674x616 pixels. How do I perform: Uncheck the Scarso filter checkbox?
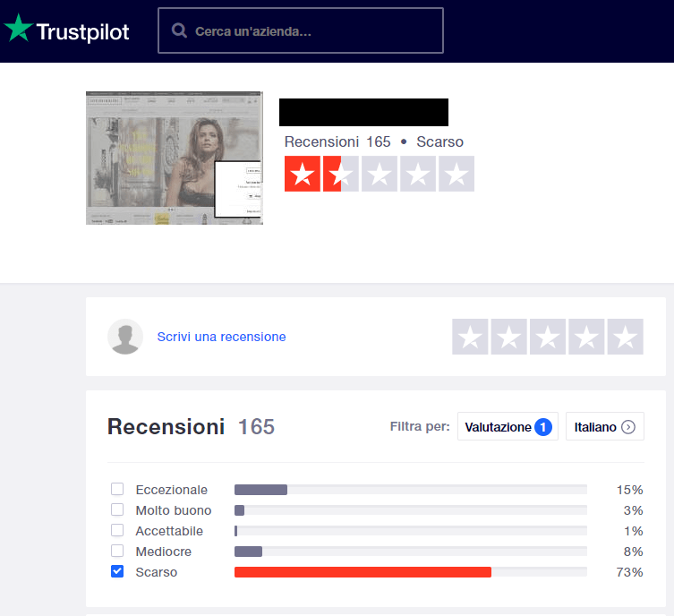pos(117,571)
